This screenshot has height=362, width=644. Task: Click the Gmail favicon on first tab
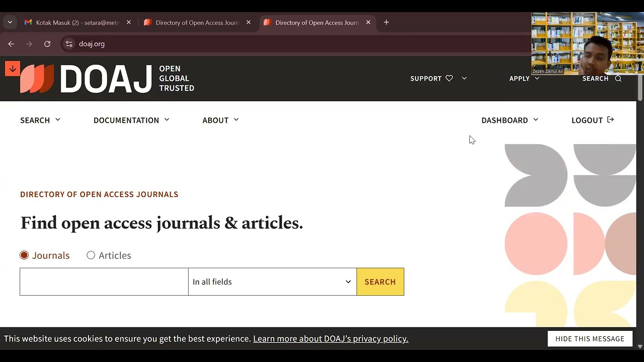pos(28,22)
